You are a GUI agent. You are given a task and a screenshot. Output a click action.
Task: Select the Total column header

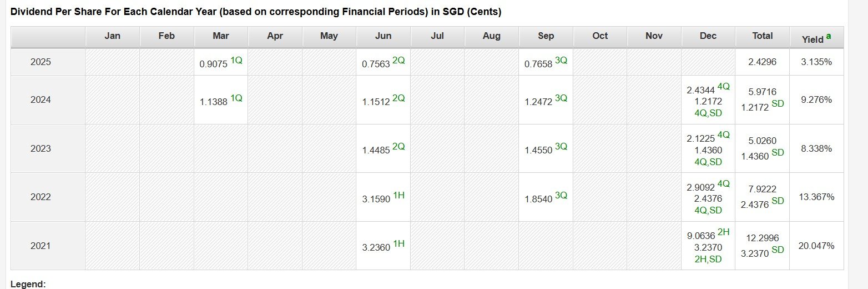pos(762,36)
